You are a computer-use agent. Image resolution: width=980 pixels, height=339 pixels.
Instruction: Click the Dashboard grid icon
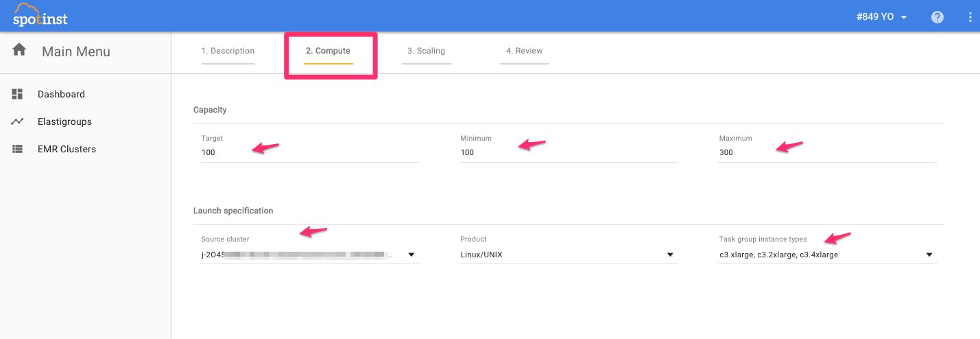pos(18,94)
